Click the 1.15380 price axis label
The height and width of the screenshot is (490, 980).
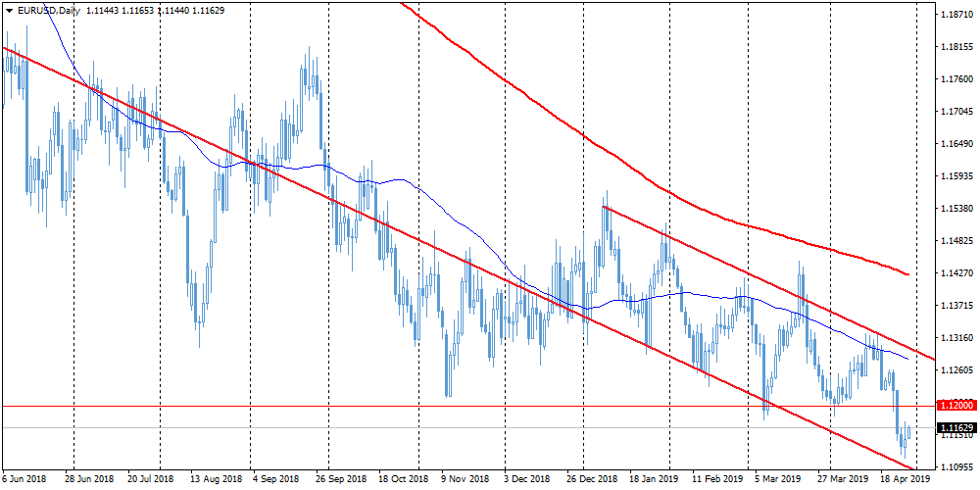click(956, 209)
